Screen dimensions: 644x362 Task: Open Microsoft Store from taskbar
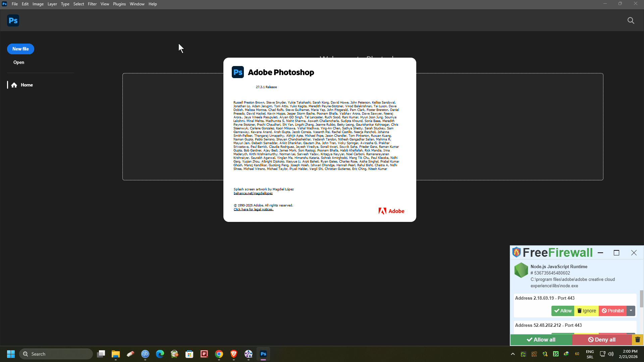tap(190, 354)
